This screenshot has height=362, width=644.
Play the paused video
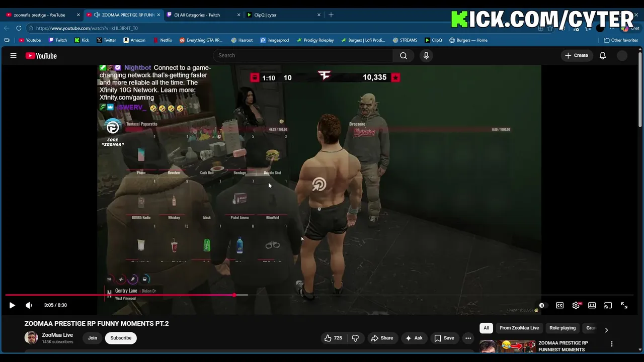coord(12,305)
